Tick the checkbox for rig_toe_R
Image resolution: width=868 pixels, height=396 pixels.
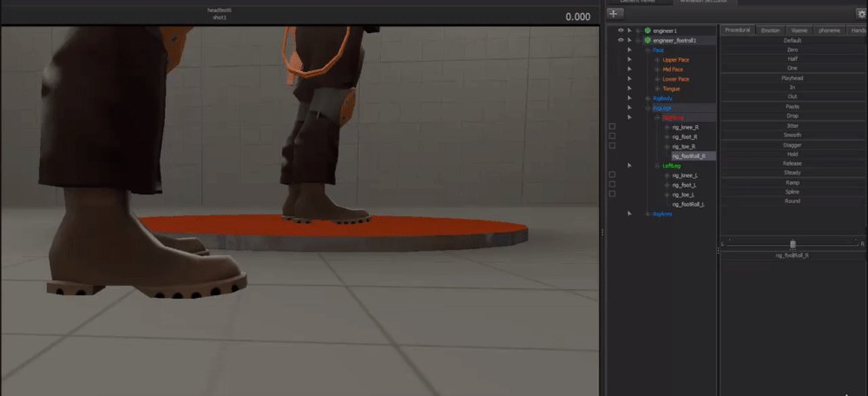(x=612, y=146)
